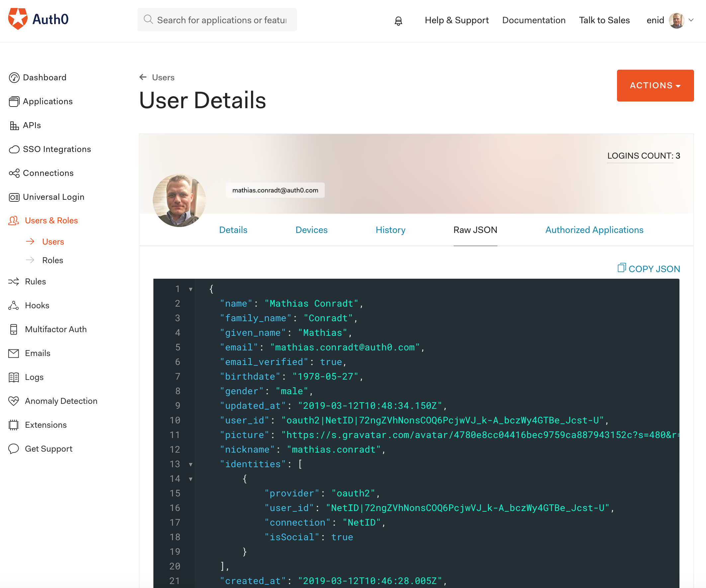
Task: Click the notification bell icon
Action: pos(398,21)
